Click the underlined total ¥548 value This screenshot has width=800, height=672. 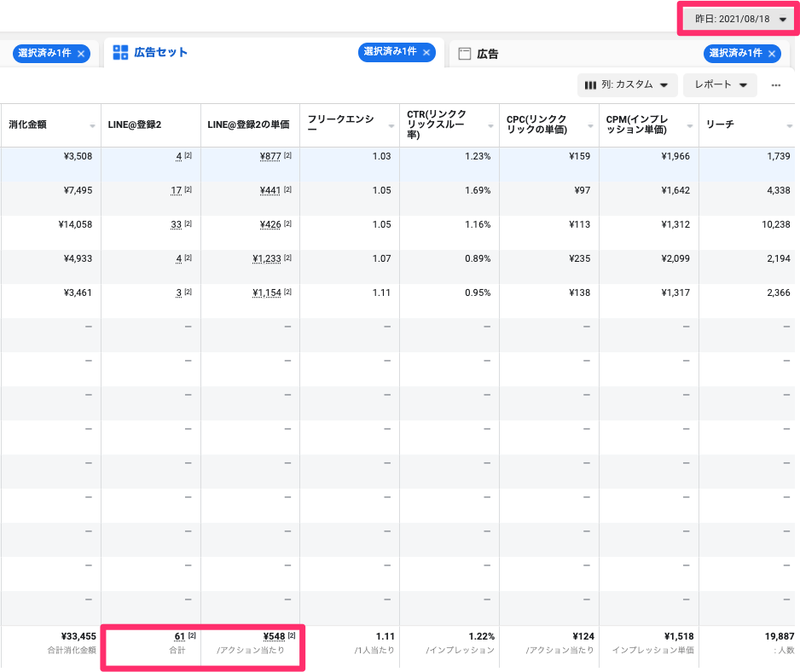tap(274, 636)
